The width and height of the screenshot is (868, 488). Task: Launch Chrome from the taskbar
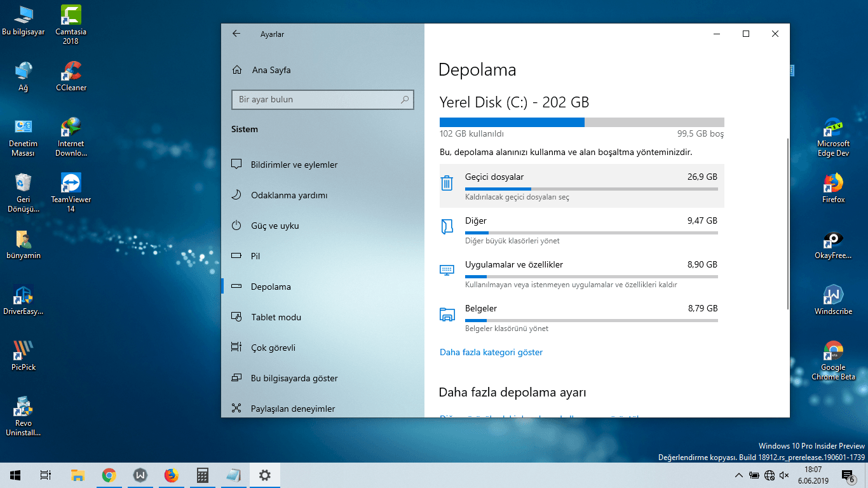(x=109, y=475)
